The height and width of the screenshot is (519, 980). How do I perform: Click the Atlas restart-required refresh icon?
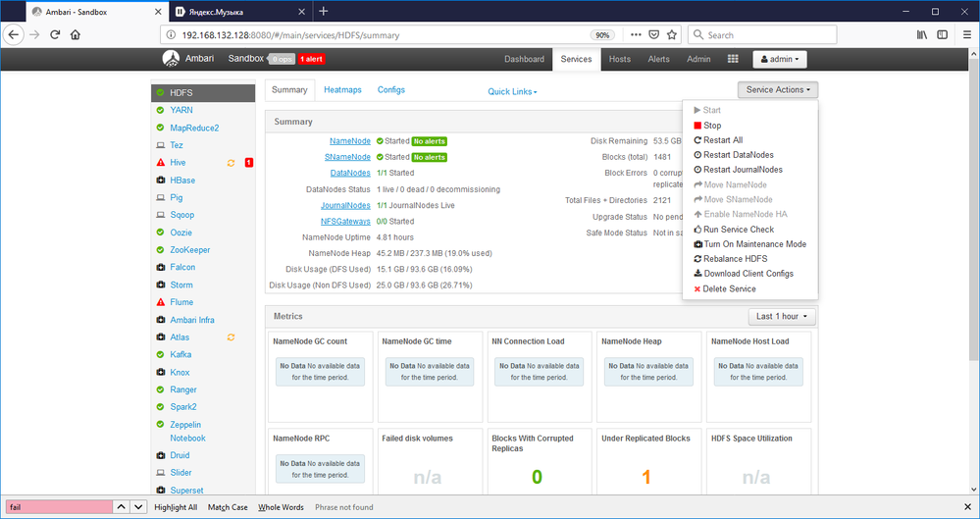(x=231, y=337)
